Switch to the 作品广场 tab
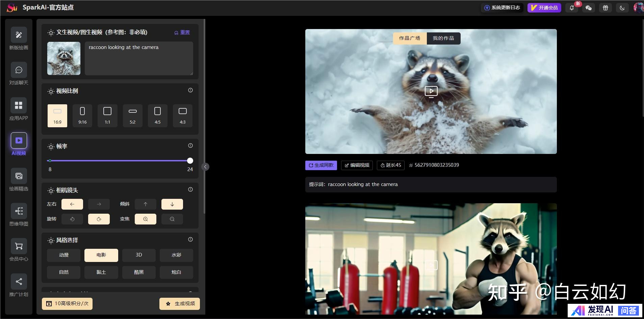This screenshot has height=319, width=644. (410, 38)
